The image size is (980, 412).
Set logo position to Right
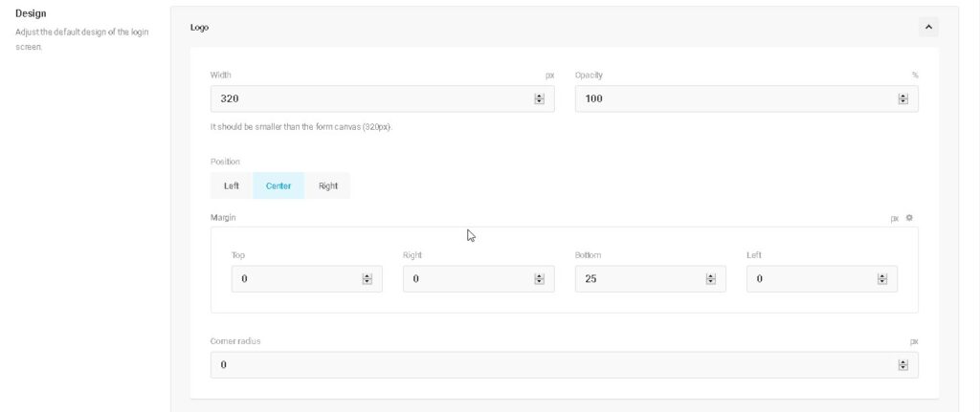click(x=328, y=185)
